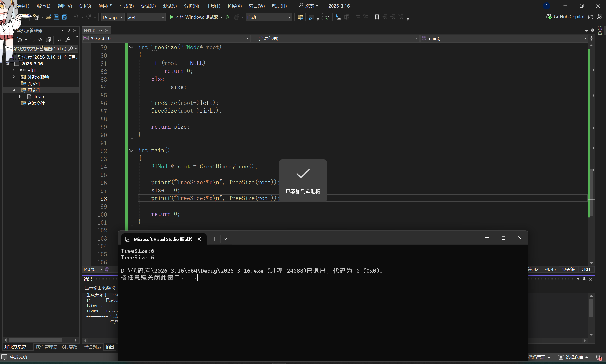Open notifications bell in status bar
Screen dimensions: 606x364
598,357
